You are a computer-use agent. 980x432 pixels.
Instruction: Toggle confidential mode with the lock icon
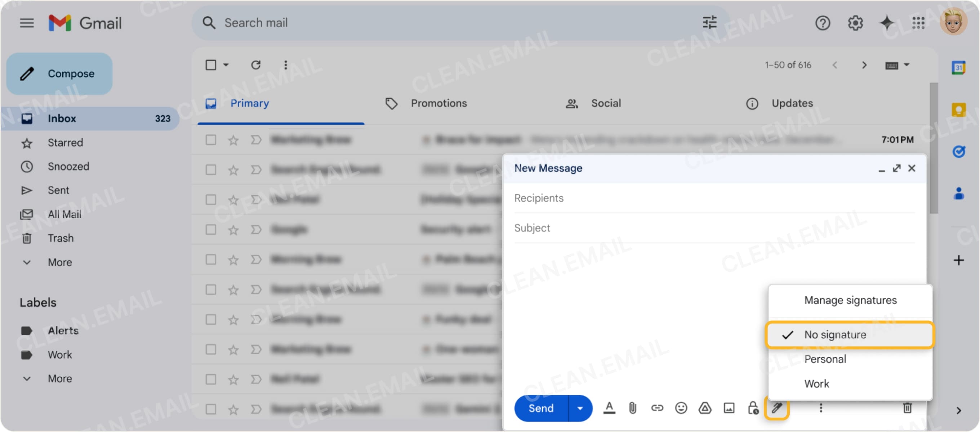[x=753, y=408]
